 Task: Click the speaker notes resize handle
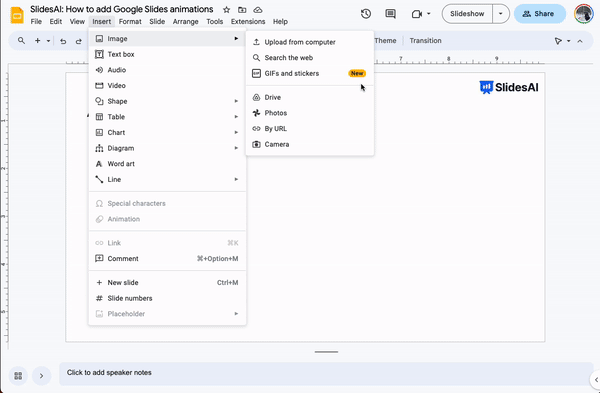326,352
